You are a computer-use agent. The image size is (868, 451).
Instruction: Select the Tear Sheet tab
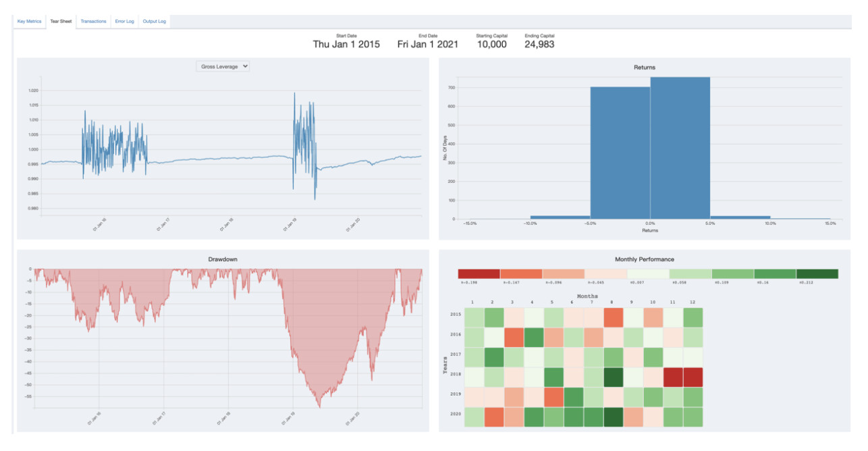point(61,22)
